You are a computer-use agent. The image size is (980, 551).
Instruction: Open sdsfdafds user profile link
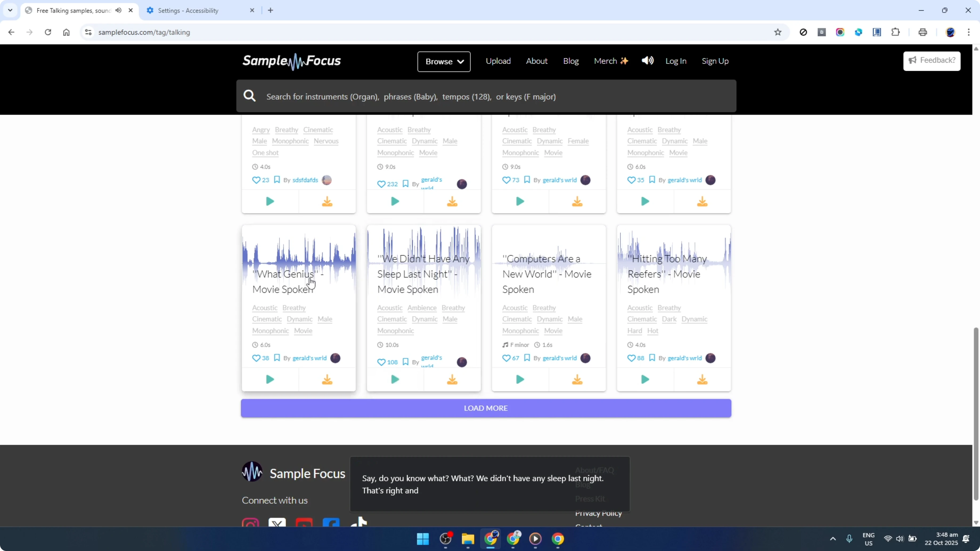click(305, 180)
